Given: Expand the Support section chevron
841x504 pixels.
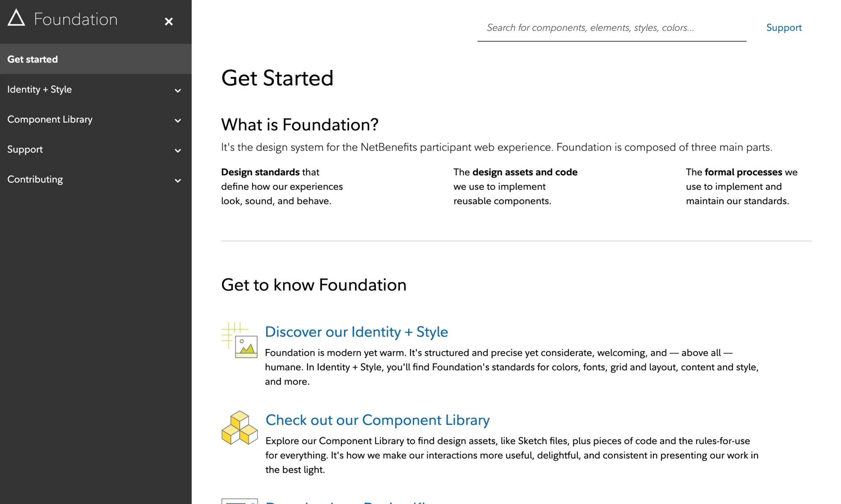Looking at the screenshot, I should [x=178, y=150].
